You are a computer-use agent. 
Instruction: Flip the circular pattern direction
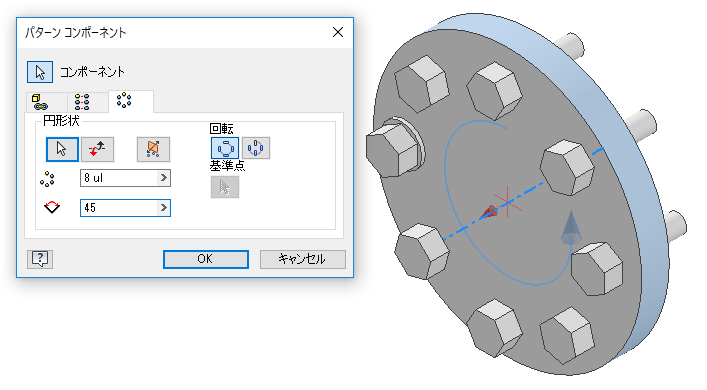97,149
